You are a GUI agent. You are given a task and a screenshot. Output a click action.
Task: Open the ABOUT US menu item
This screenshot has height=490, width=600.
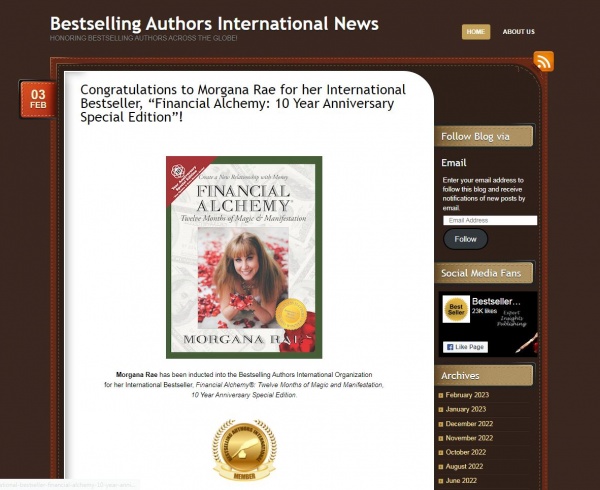(518, 32)
